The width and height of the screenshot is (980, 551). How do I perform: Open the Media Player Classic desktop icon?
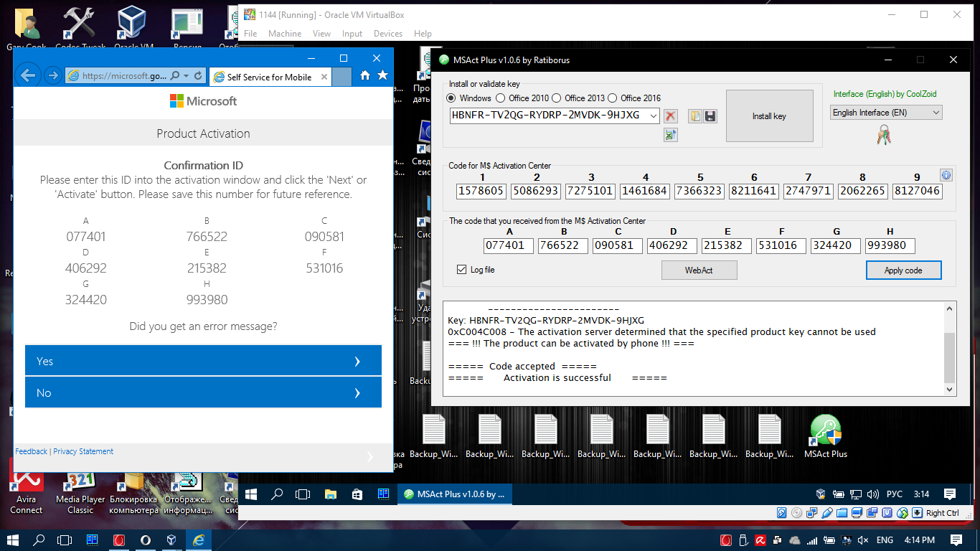(x=80, y=493)
